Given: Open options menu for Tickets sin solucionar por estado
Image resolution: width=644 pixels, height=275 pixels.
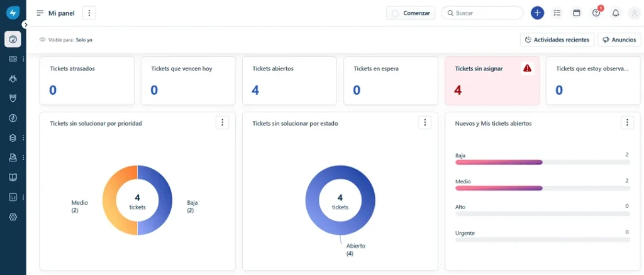Looking at the screenshot, I should click(x=425, y=122).
